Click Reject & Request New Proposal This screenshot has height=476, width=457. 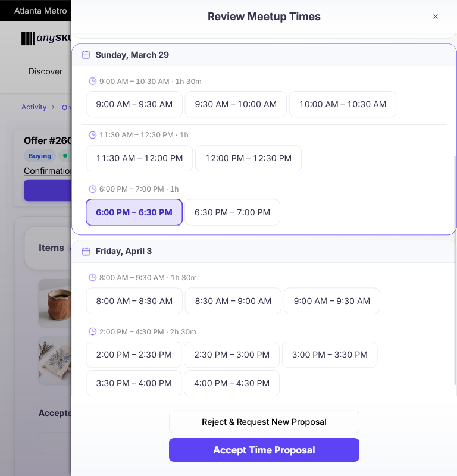coord(264,422)
